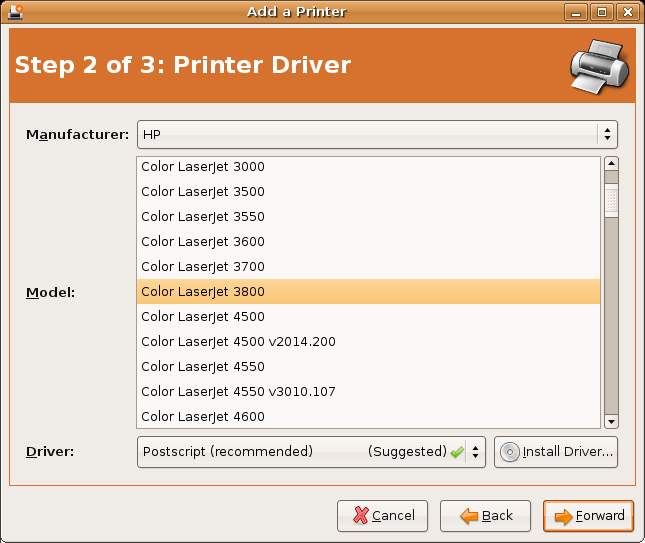Maximize the Add a Printer window

[x=602, y=12]
